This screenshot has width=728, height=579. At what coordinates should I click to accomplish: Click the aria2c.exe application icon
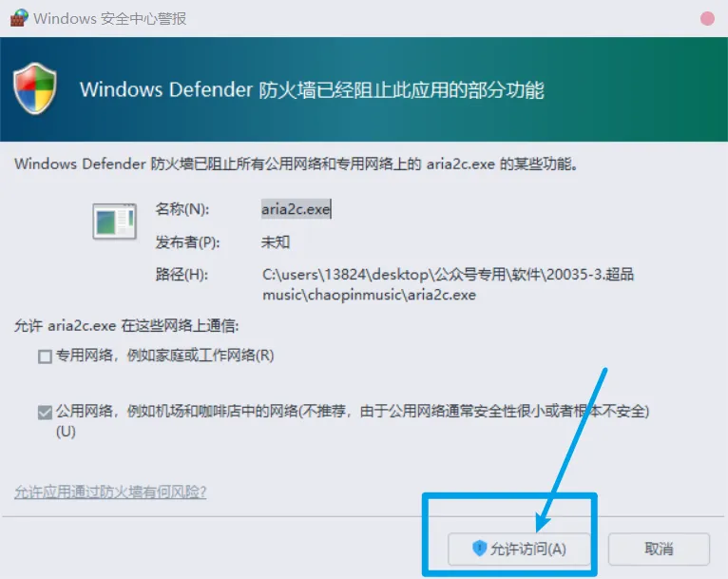point(114,221)
